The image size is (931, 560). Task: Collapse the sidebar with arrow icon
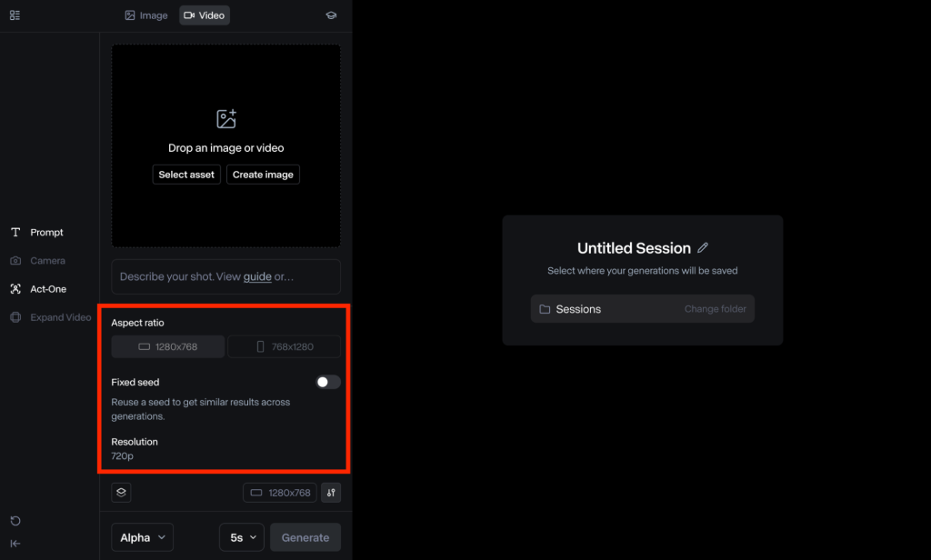15,544
